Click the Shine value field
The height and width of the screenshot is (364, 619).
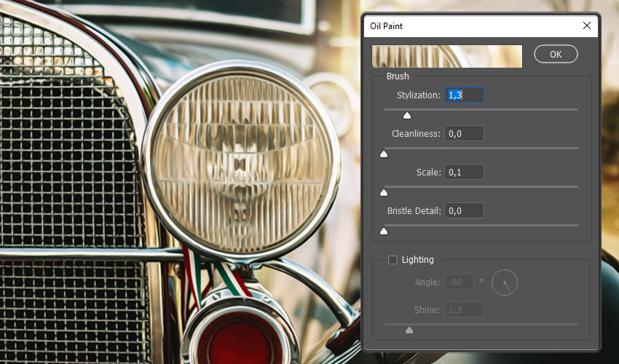(x=465, y=310)
